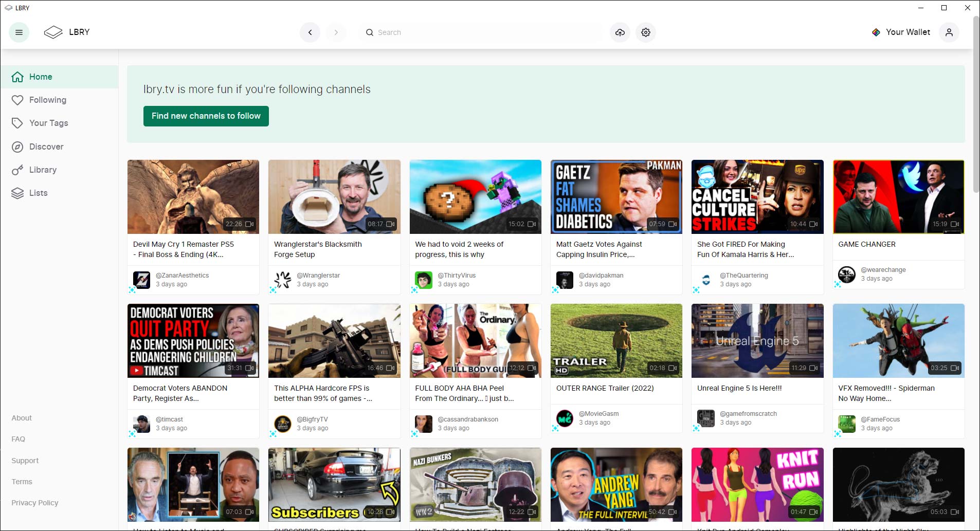Screen dimensions: 980x531
Task: Open Library in the sidebar
Action: (59, 170)
